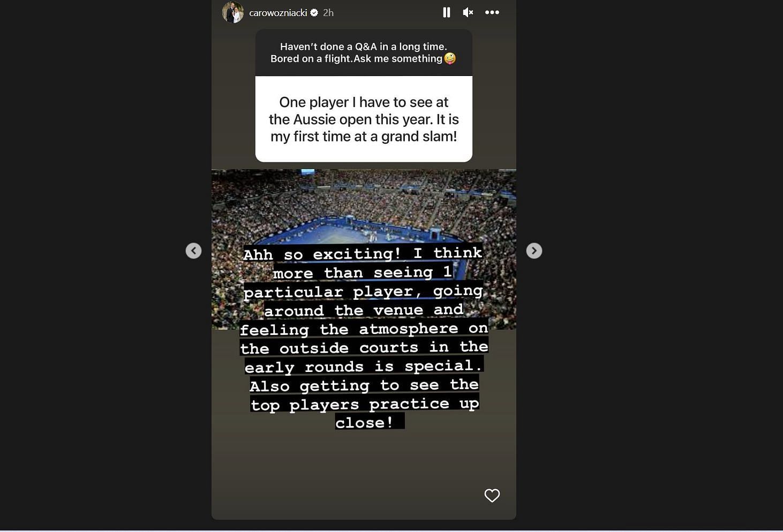Pause the story playback

tap(446, 12)
